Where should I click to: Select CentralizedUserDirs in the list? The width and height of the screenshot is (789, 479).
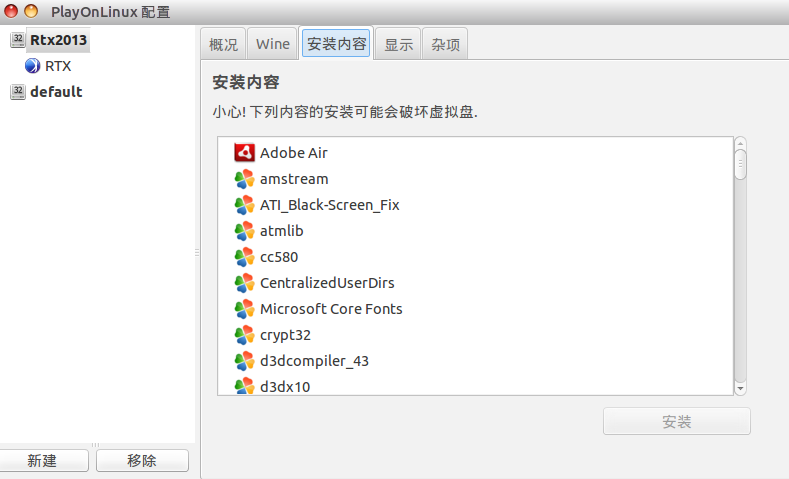327,283
